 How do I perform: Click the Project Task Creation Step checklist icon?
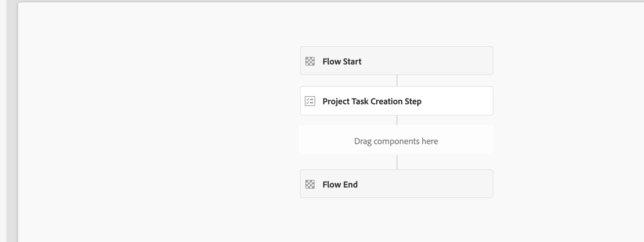pos(310,101)
